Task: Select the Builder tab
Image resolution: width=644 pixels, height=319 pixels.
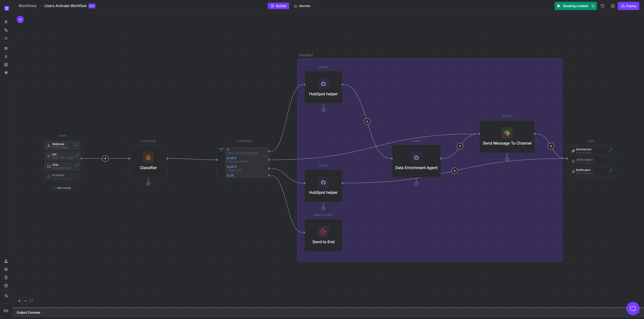Action: click(278, 6)
